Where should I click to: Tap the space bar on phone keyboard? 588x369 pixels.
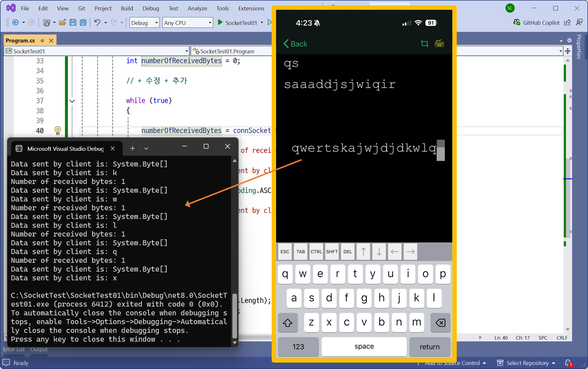[364, 347]
